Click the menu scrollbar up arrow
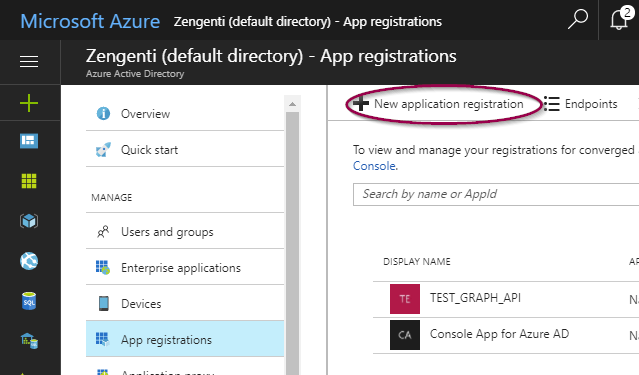639x375 pixels. point(292,104)
